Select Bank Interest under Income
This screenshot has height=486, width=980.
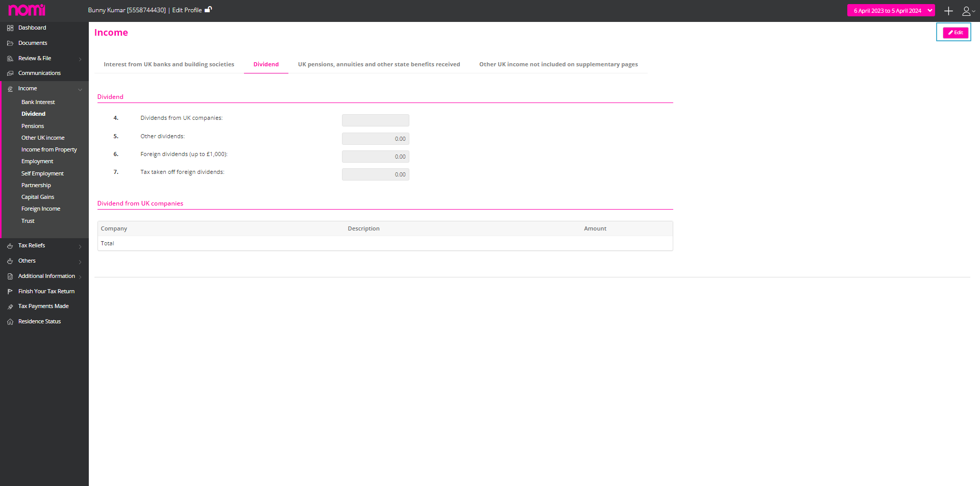[x=38, y=103]
